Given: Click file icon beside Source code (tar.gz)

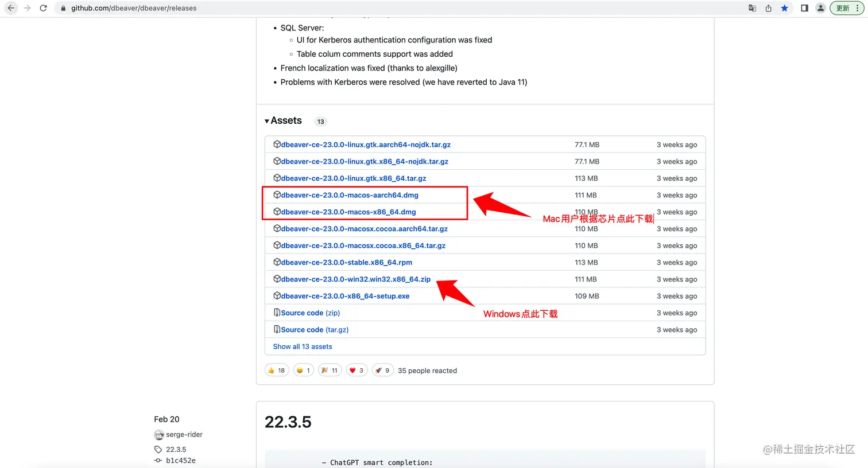Looking at the screenshot, I should coord(277,330).
